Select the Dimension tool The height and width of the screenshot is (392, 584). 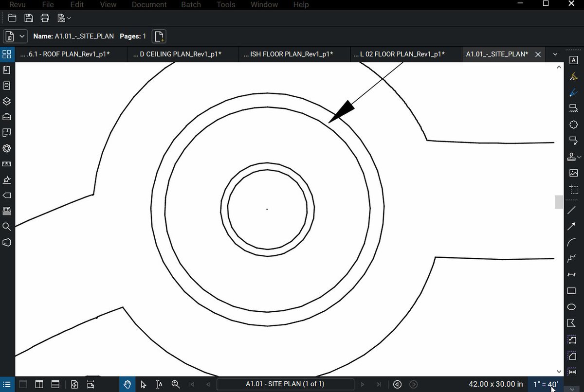point(572,275)
